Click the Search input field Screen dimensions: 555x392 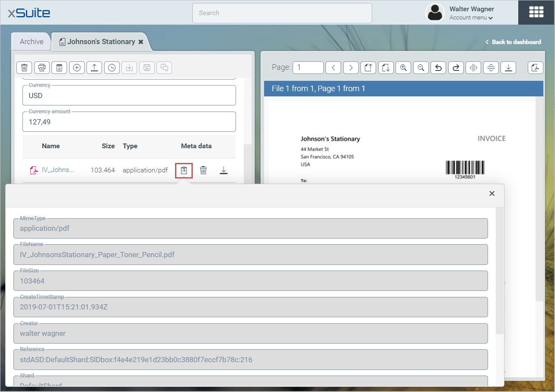282,13
